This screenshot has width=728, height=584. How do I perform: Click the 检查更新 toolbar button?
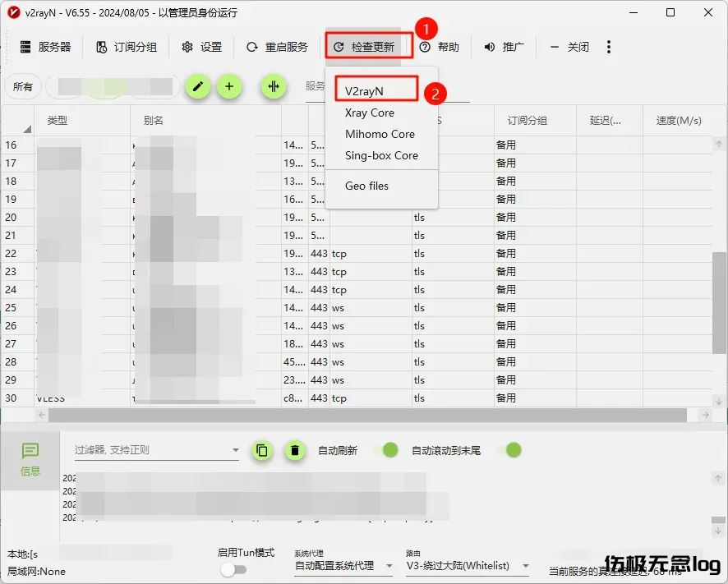364,47
